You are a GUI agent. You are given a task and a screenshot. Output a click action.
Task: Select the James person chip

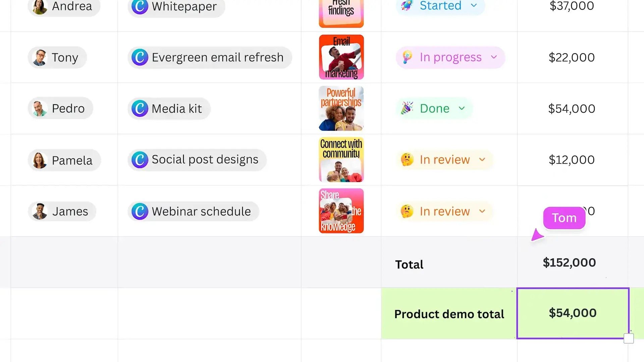point(62,211)
